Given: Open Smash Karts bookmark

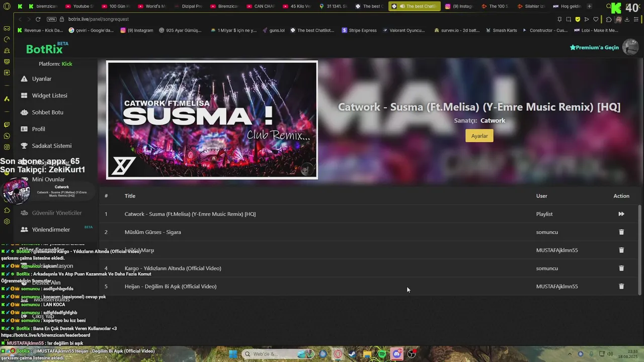Looking at the screenshot, I should point(501,30).
